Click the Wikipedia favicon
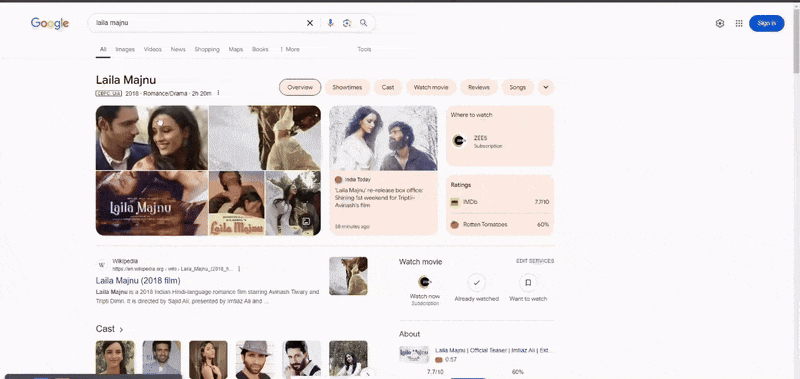800x379 pixels. point(102,265)
